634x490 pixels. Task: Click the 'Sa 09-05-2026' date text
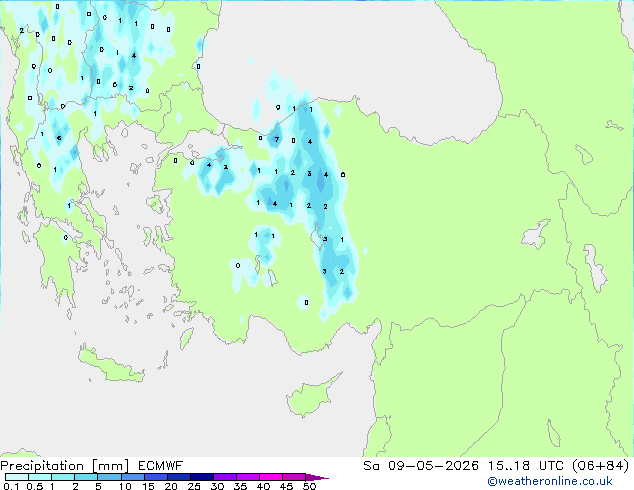tap(421, 466)
